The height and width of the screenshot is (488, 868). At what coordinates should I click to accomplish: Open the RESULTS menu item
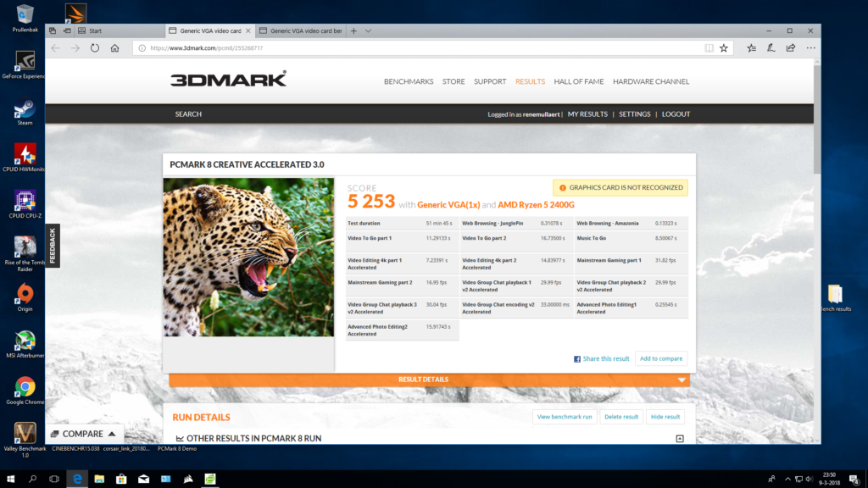[x=530, y=81]
